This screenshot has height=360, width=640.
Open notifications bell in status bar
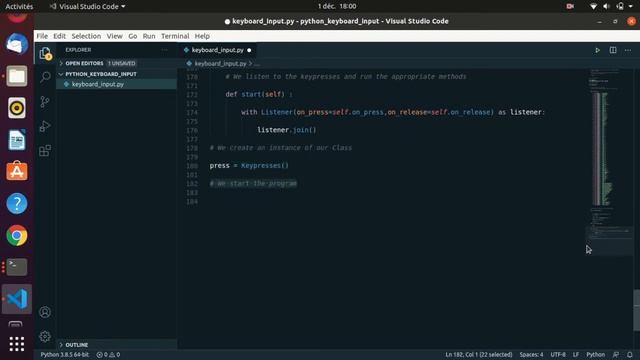(x=630, y=355)
